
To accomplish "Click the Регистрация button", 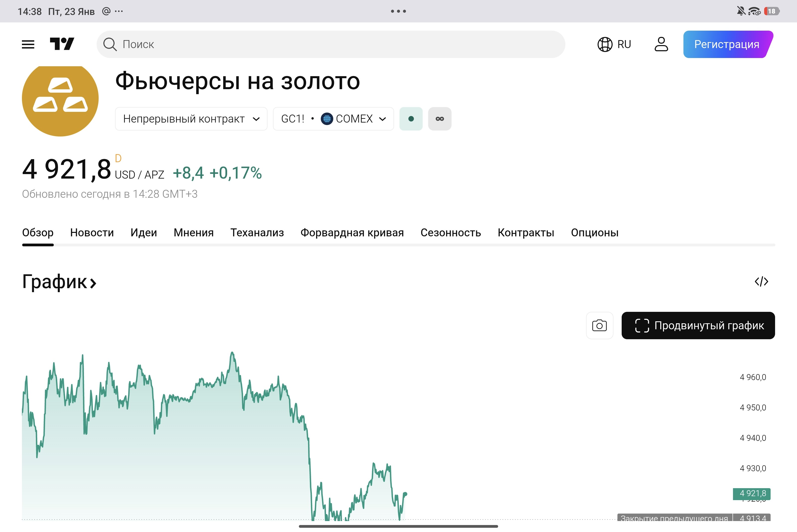I will click(x=727, y=44).
